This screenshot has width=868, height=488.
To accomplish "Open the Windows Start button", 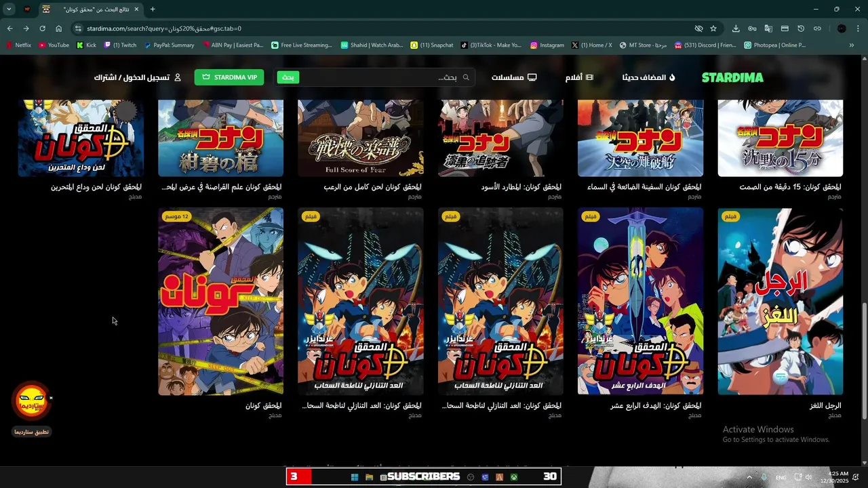I will click(x=354, y=477).
